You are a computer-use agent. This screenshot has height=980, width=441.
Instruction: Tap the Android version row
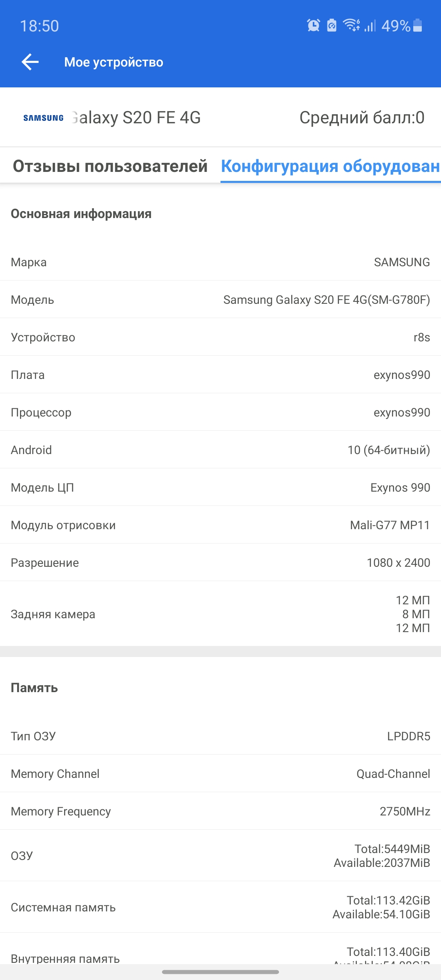pos(220,450)
